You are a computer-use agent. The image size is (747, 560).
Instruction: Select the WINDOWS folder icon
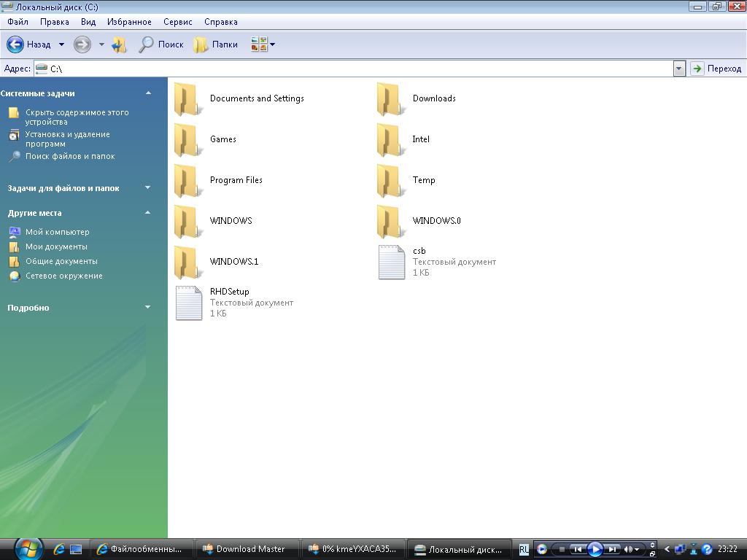187,222
